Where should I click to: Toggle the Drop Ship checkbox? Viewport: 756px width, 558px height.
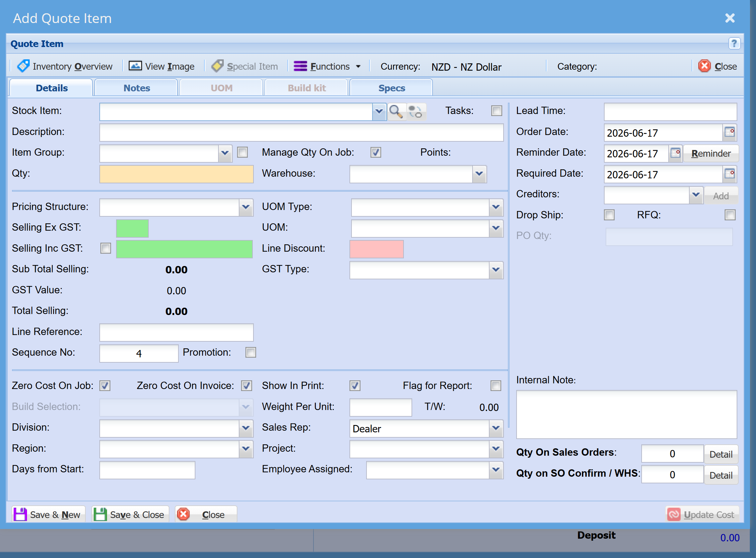click(x=609, y=215)
